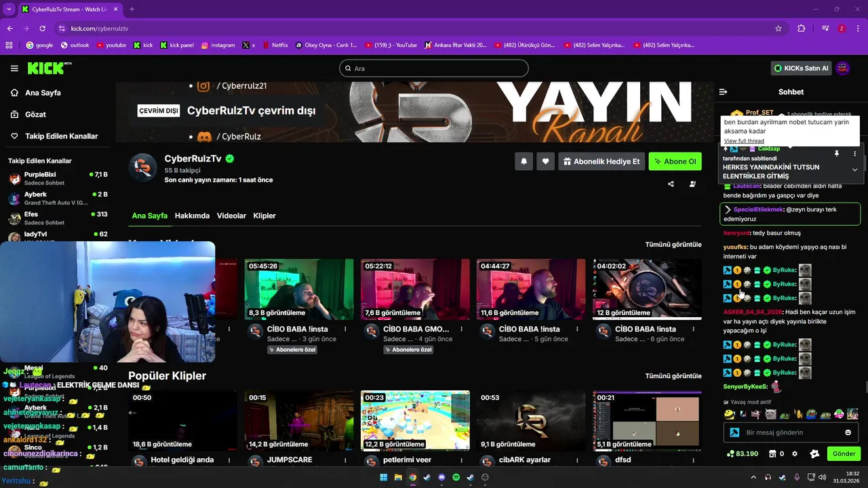This screenshot has height=488, width=868.
Task: Open Windows Start menu
Action: (383, 477)
